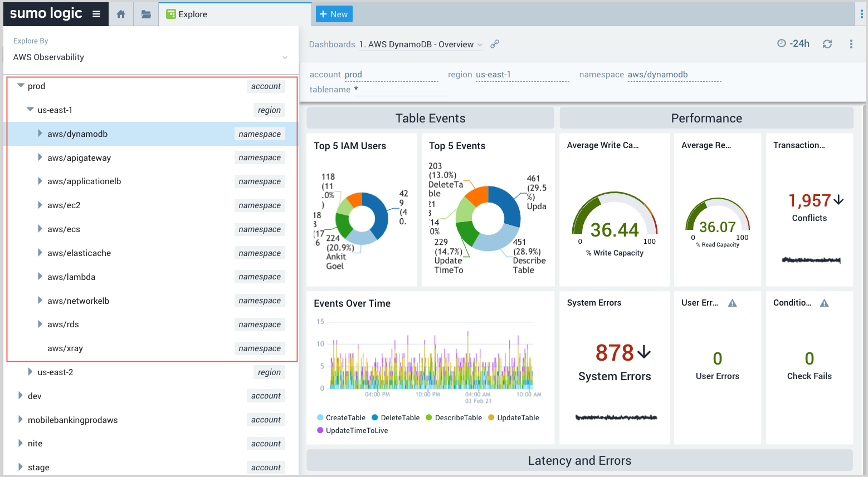Expand the us-east-2 region node

pos(30,372)
